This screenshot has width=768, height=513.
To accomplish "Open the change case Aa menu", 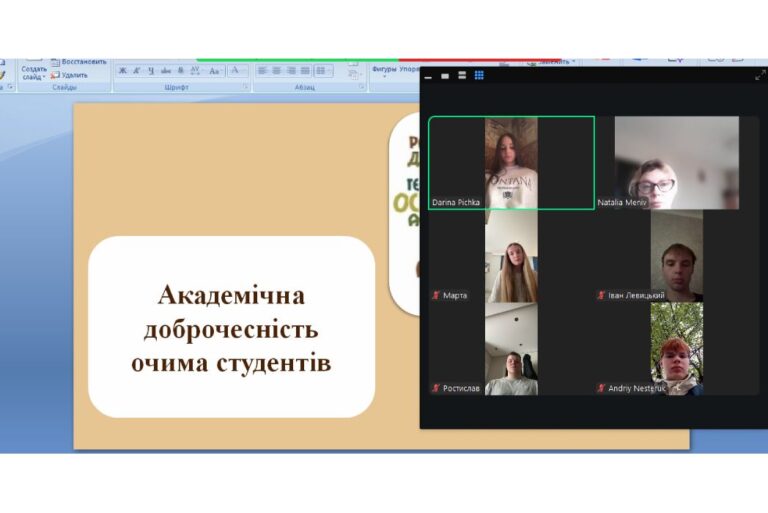I will coord(215,72).
